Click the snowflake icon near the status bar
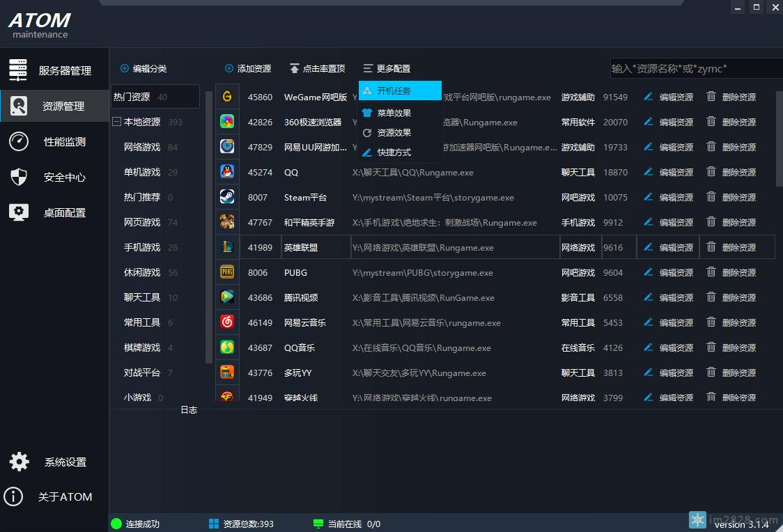The width and height of the screenshot is (783, 532). click(697, 519)
